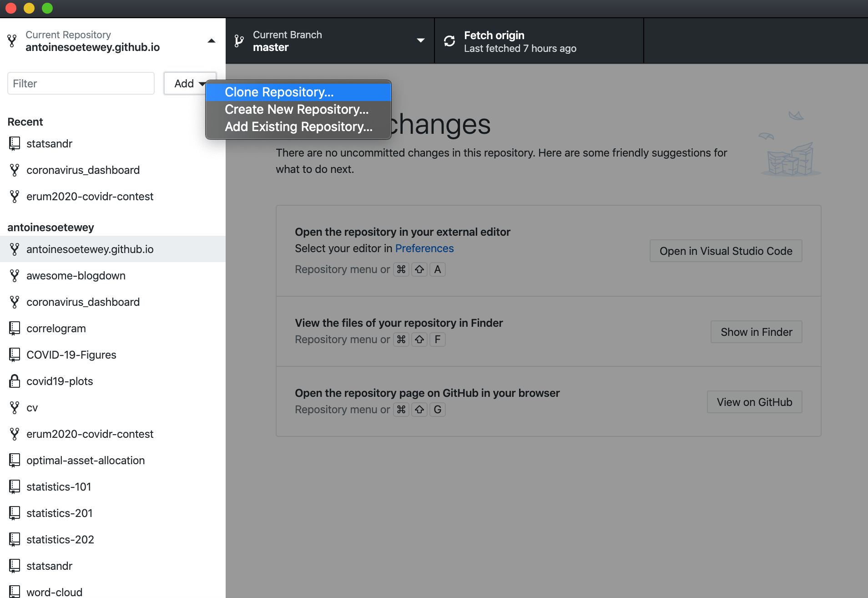Click the lock icon next to covid19-plots
This screenshot has height=598, width=868.
point(15,381)
